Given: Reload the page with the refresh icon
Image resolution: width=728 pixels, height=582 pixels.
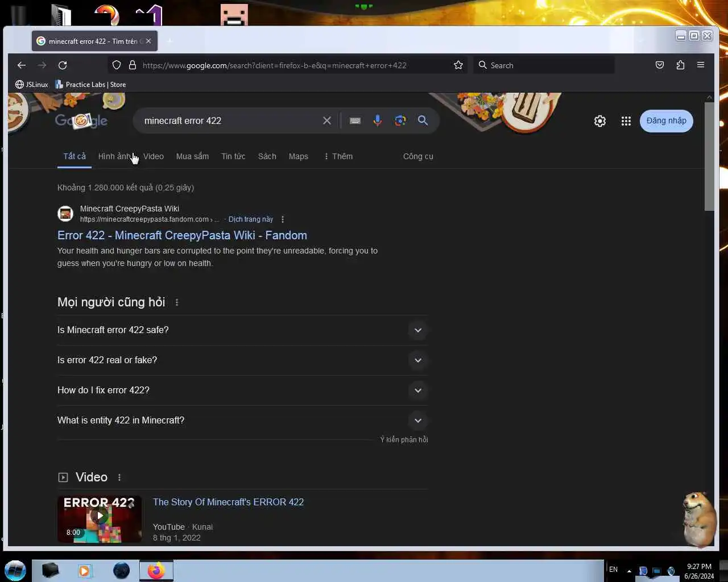Looking at the screenshot, I should (63, 65).
